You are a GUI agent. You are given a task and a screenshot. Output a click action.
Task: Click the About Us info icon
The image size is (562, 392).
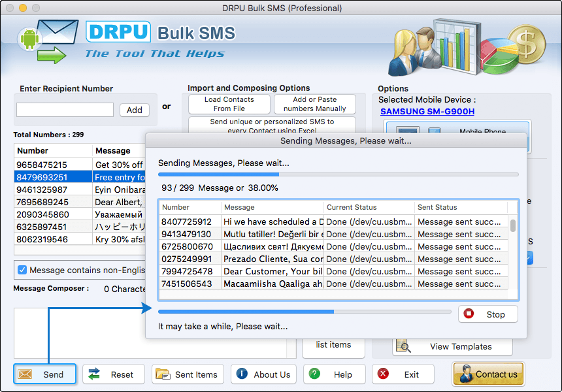[242, 374]
